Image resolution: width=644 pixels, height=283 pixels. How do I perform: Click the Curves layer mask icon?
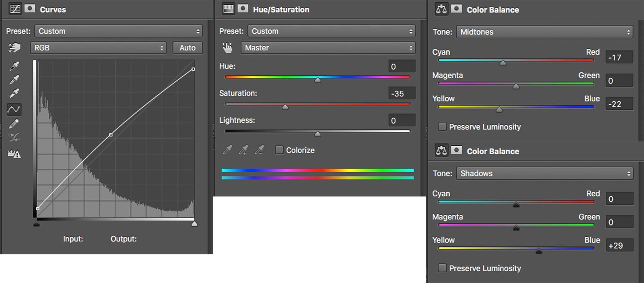[30, 8]
